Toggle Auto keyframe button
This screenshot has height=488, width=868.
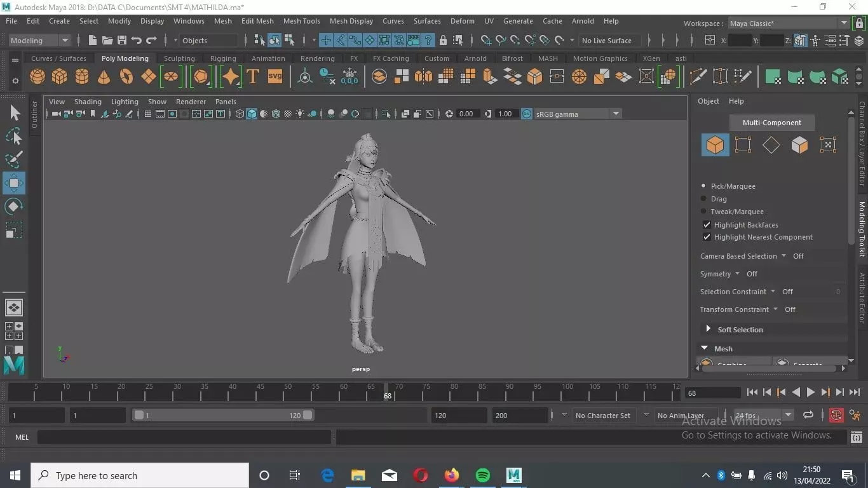point(836,415)
